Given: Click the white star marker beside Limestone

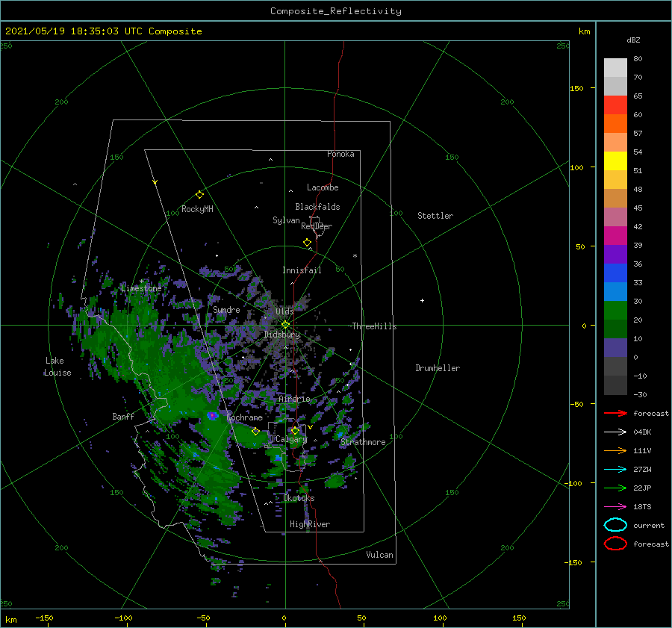Looking at the screenshot, I should click(141, 282).
